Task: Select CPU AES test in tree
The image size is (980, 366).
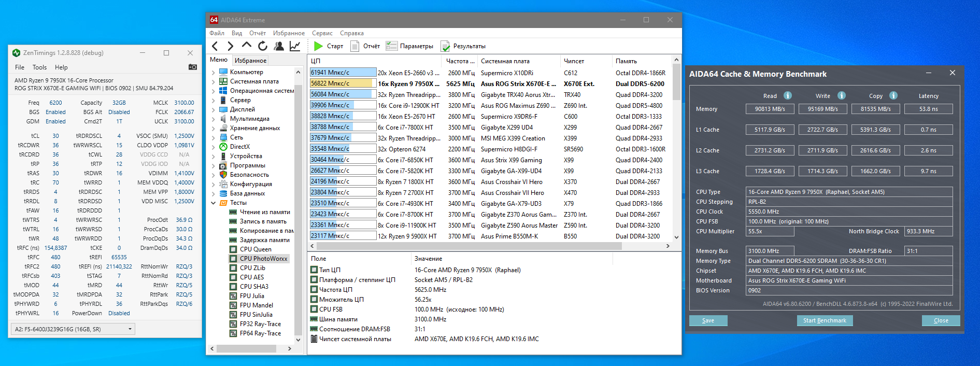Action: point(252,277)
